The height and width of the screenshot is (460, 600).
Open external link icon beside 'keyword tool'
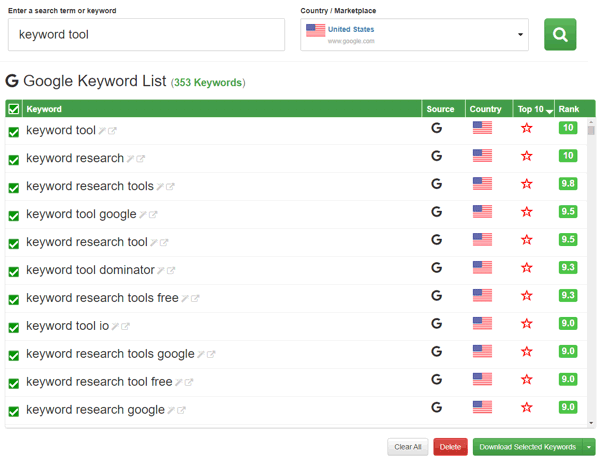tap(112, 131)
